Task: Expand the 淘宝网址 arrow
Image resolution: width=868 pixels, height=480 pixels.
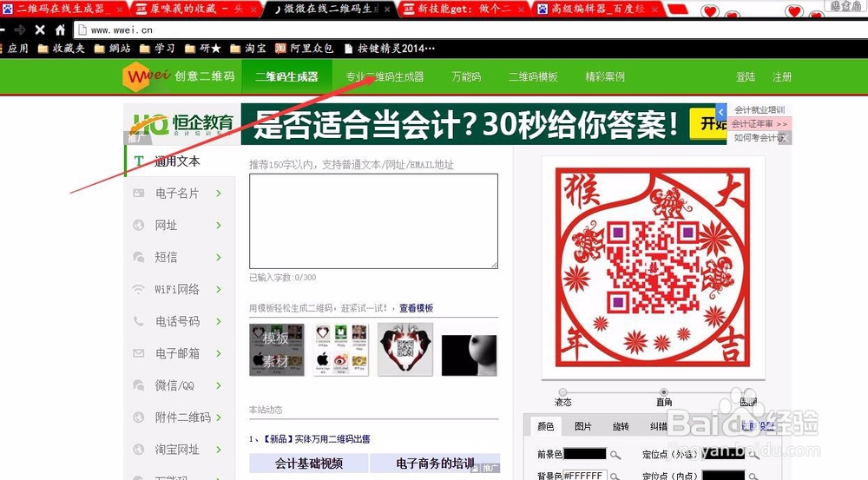Action: pos(219,450)
